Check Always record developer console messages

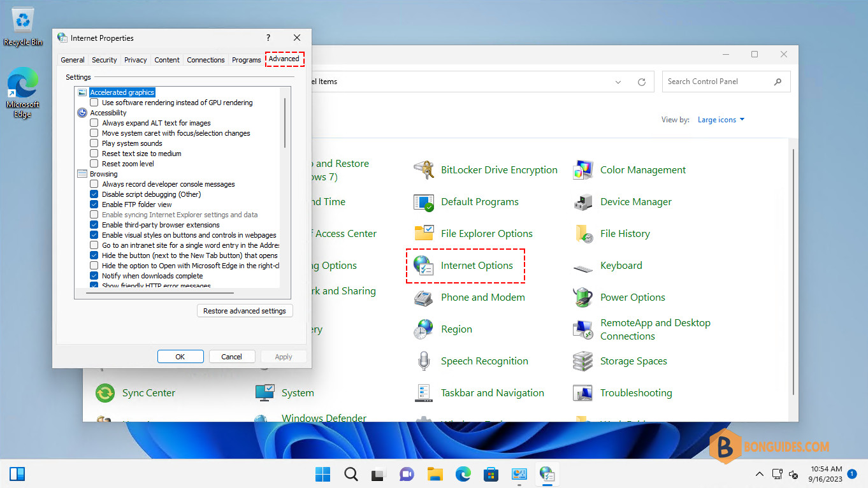tap(94, 184)
